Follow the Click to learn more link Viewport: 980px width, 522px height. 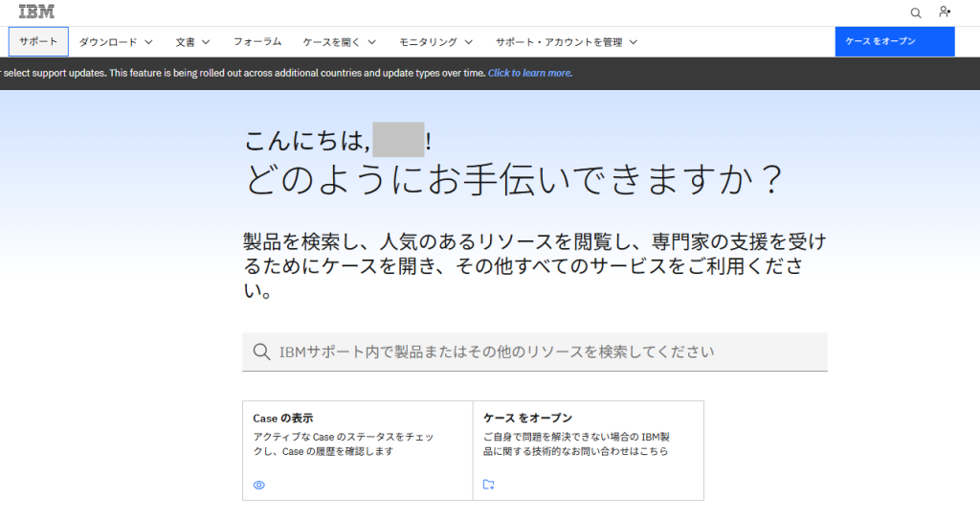coord(530,73)
